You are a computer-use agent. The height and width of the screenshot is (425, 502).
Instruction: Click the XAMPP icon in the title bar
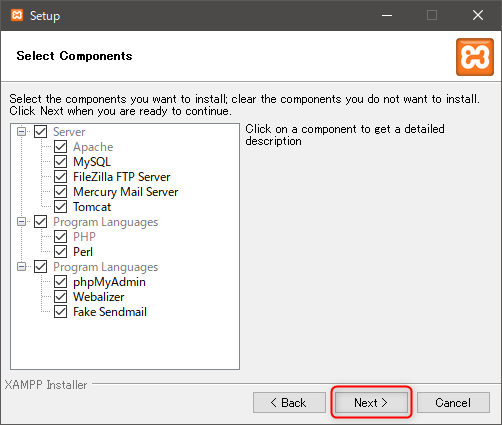click(17, 15)
